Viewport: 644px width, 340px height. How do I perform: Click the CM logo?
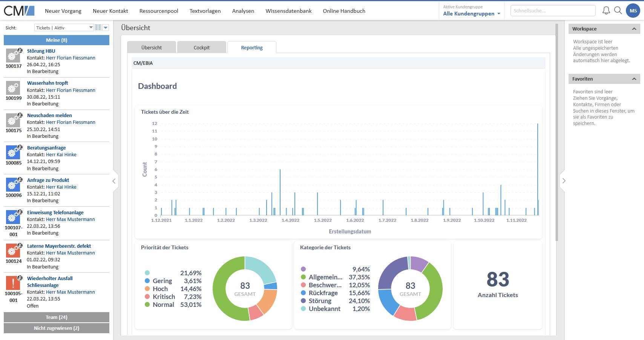click(x=19, y=11)
